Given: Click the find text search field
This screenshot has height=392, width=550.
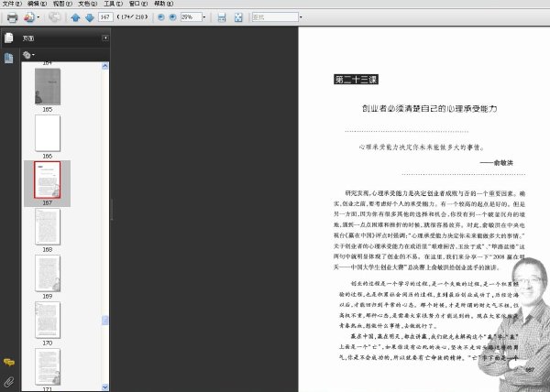Looking at the screenshot, I should click(275, 16).
